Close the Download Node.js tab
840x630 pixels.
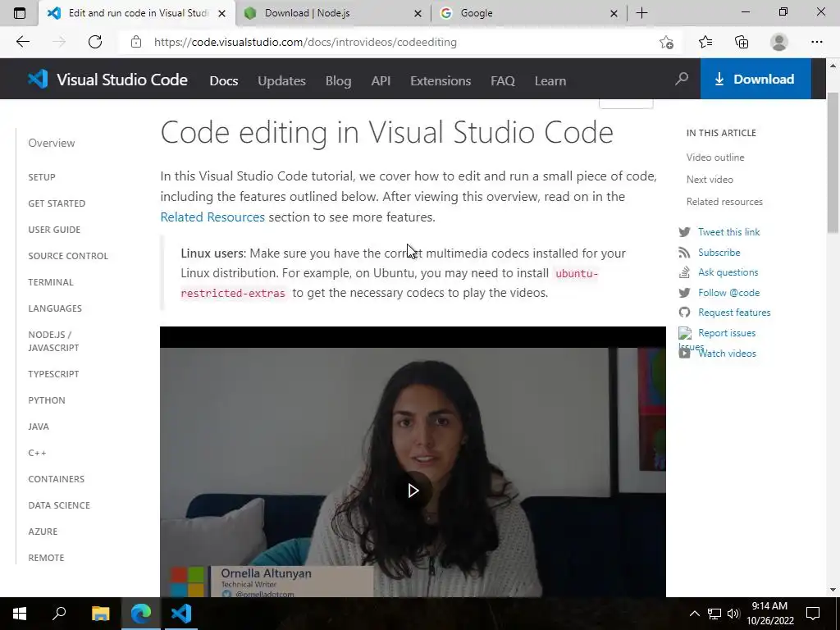(418, 13)
